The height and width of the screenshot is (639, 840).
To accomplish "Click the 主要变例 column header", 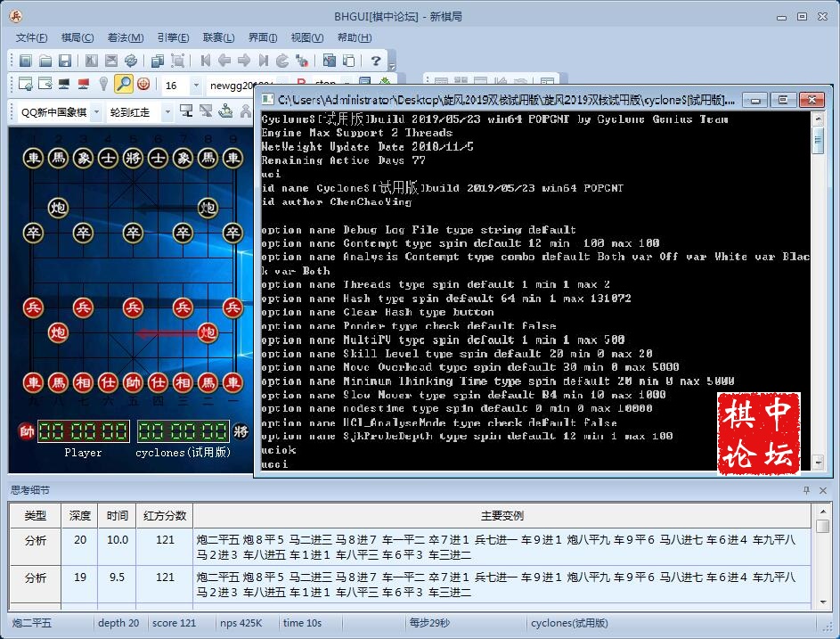I will click(502, 516).
